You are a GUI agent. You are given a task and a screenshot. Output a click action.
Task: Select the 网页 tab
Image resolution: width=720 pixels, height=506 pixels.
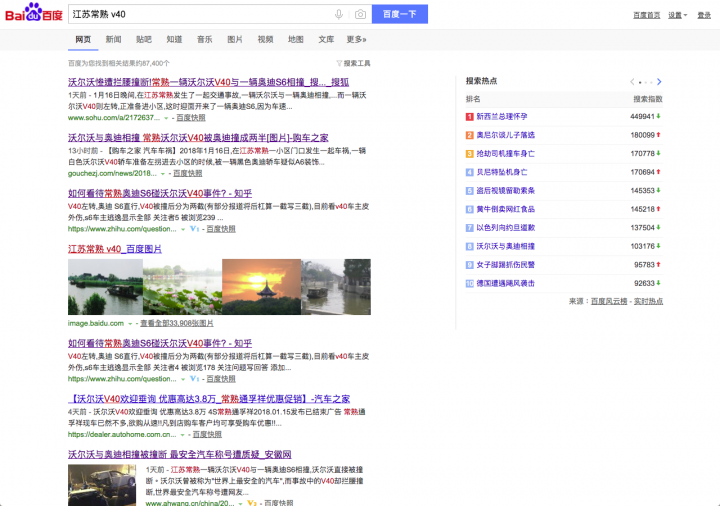[83, 39]
